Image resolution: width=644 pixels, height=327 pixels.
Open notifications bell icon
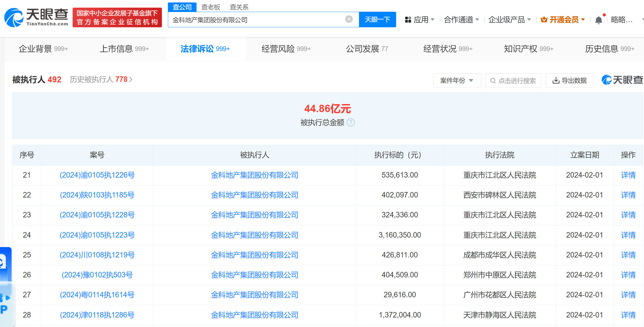point(598,20)
